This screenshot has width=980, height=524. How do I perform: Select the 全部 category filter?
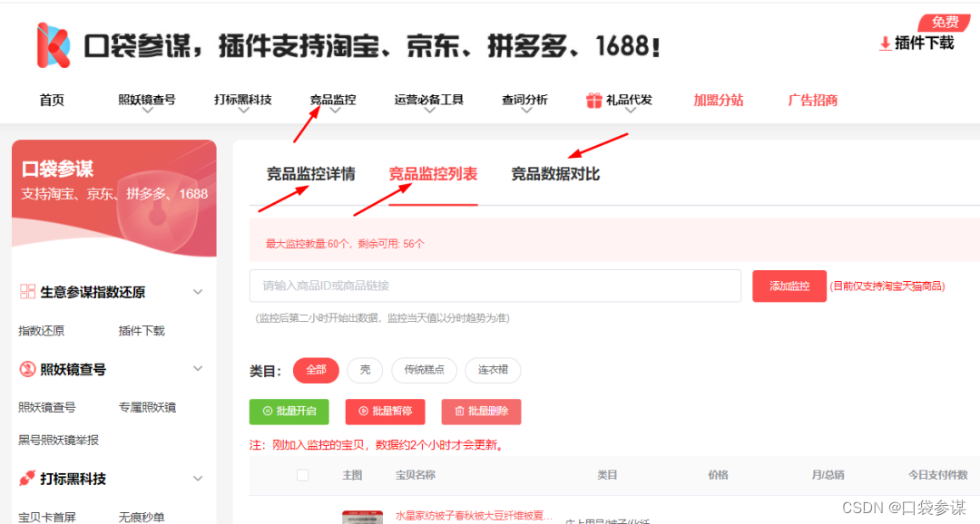pos(316,370)
